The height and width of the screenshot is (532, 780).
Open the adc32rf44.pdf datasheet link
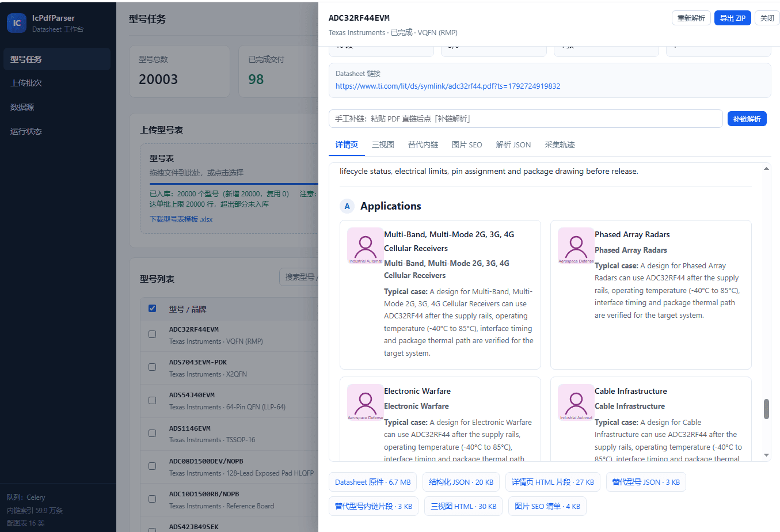pyautogui.click(x=448, y=86)
